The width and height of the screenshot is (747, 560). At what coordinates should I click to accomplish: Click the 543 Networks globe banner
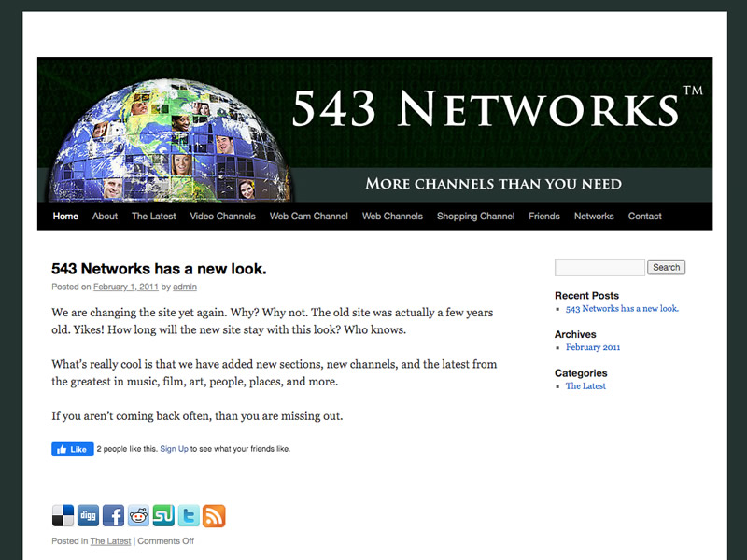point(374,130)
